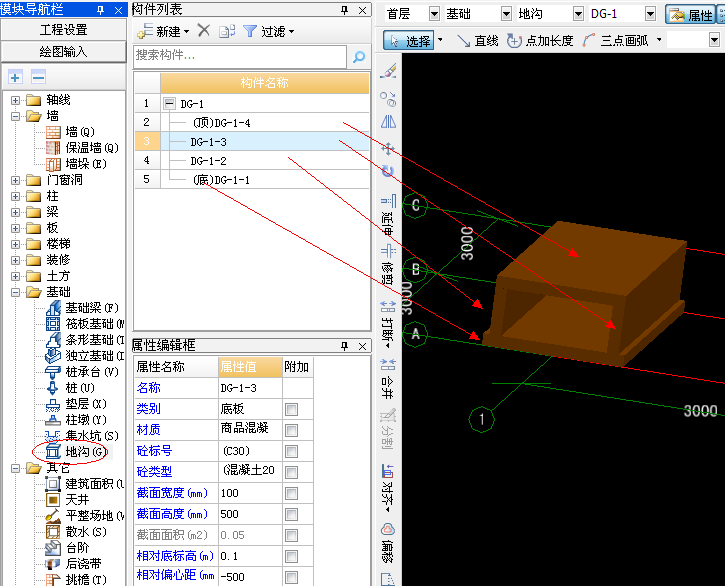Select 挑檐(T) eaves item
The image size is (725, 586).
point(76,580)
